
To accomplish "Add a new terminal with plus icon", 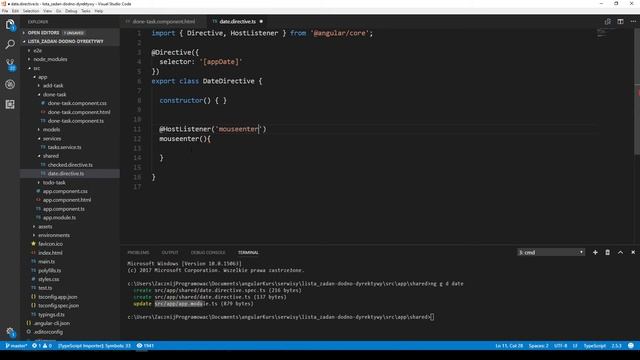I will click(595, 253).
